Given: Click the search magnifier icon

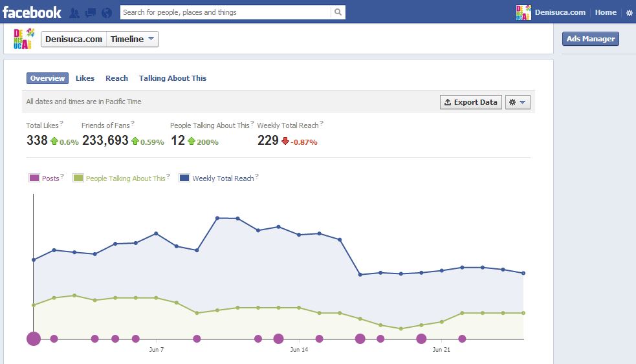Looking at the screenshot, I should click(338, 12).
